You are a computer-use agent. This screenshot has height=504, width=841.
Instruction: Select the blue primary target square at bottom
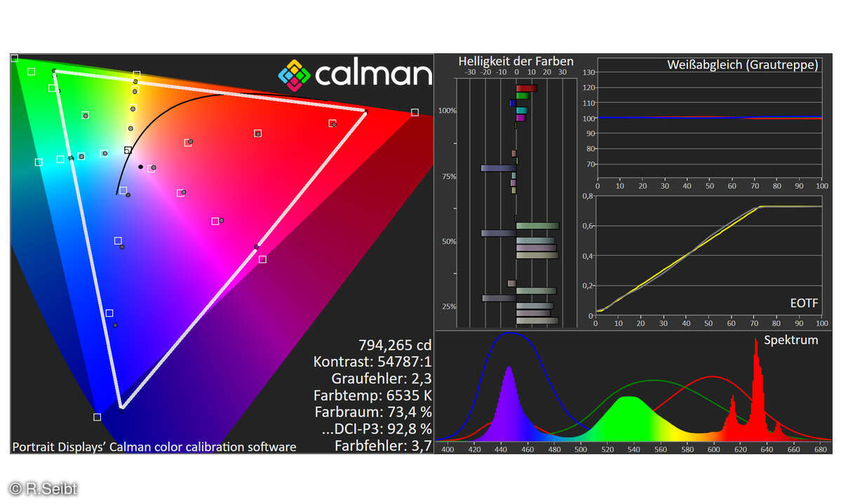(97, 417)
